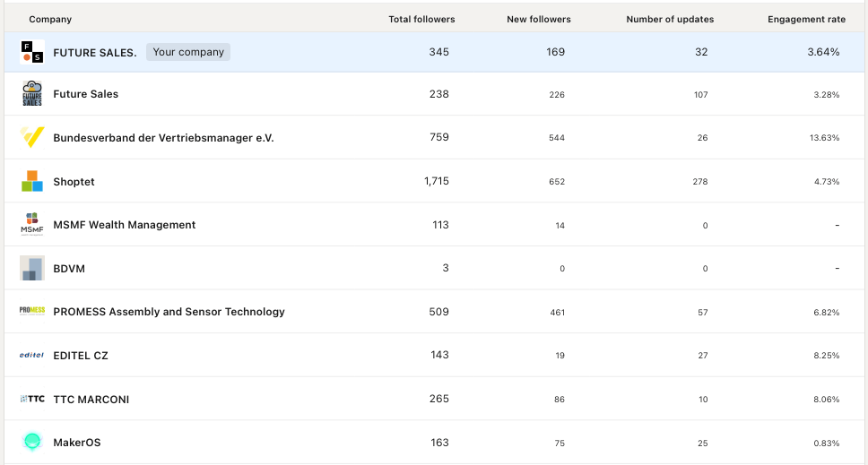Click the Future Sales cloud logo

click(32, 93)
